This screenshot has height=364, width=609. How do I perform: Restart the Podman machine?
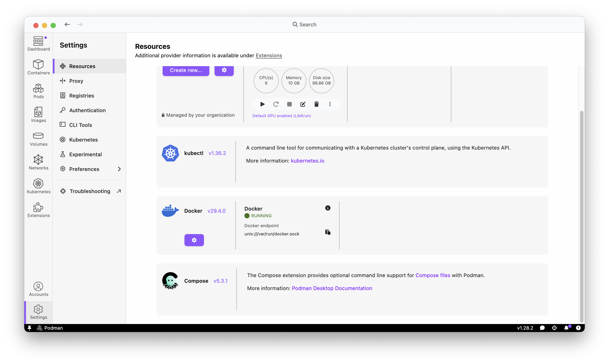point(276,104)
